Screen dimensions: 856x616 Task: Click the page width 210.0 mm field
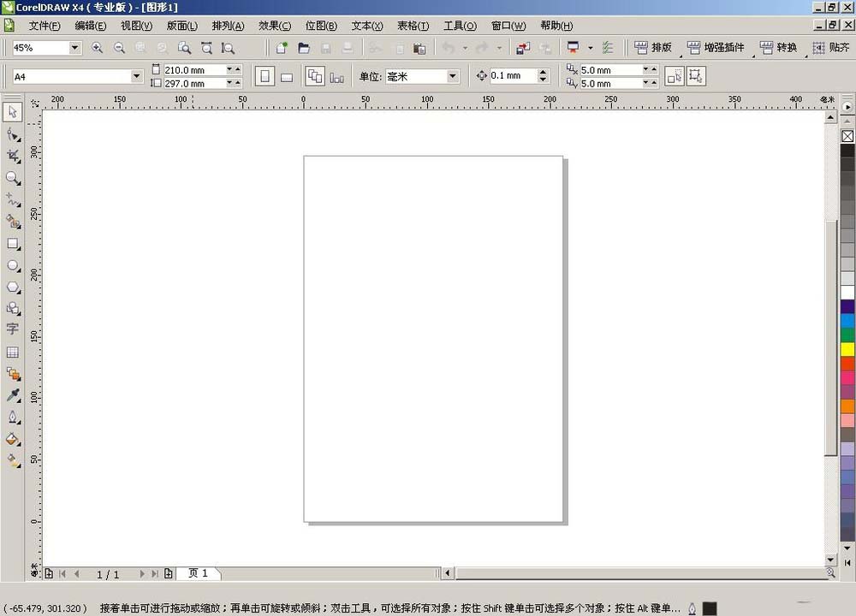click(194, 70)
